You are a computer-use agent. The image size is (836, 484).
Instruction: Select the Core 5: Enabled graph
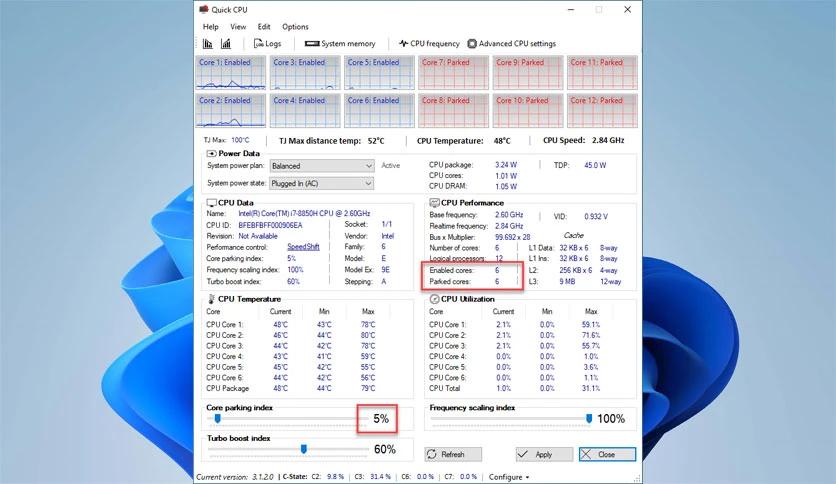(379, 72)
